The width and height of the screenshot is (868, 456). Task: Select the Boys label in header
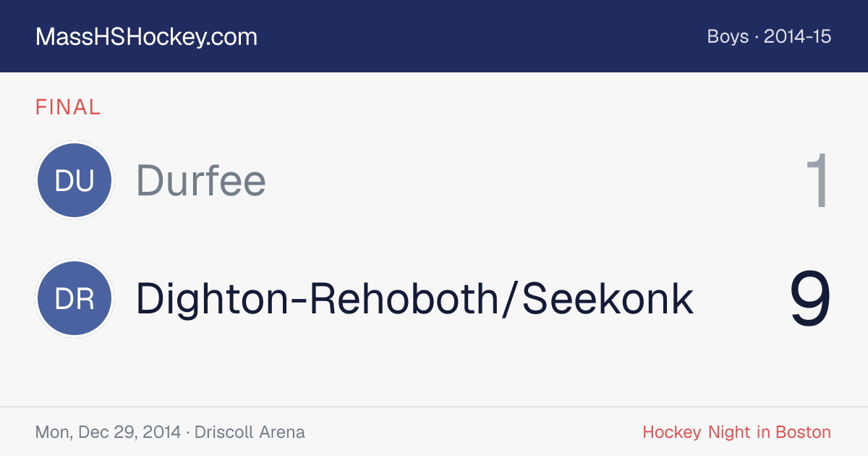728,37
